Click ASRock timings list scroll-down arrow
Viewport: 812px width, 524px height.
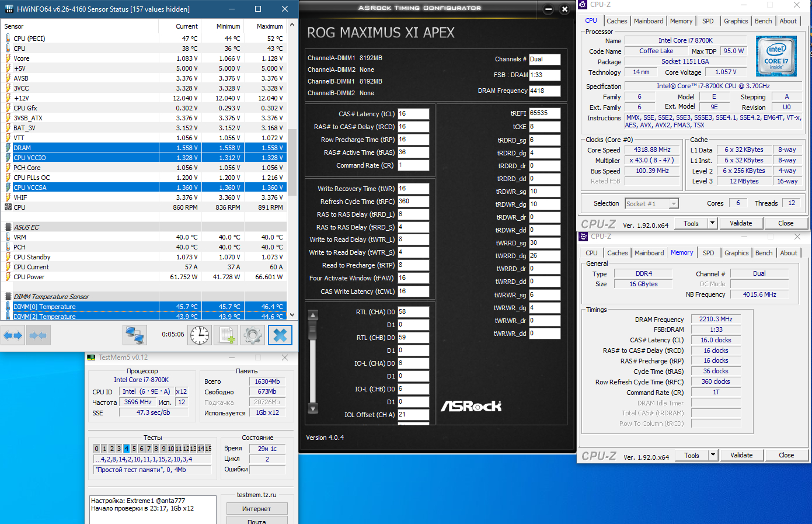(x=313, y=408)
